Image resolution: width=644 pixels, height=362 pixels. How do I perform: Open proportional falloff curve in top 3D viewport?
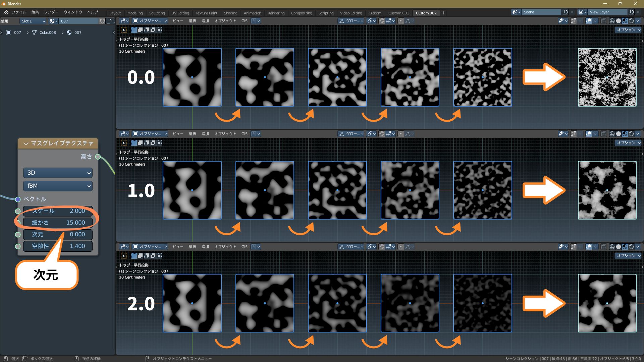tap(410, 21)
